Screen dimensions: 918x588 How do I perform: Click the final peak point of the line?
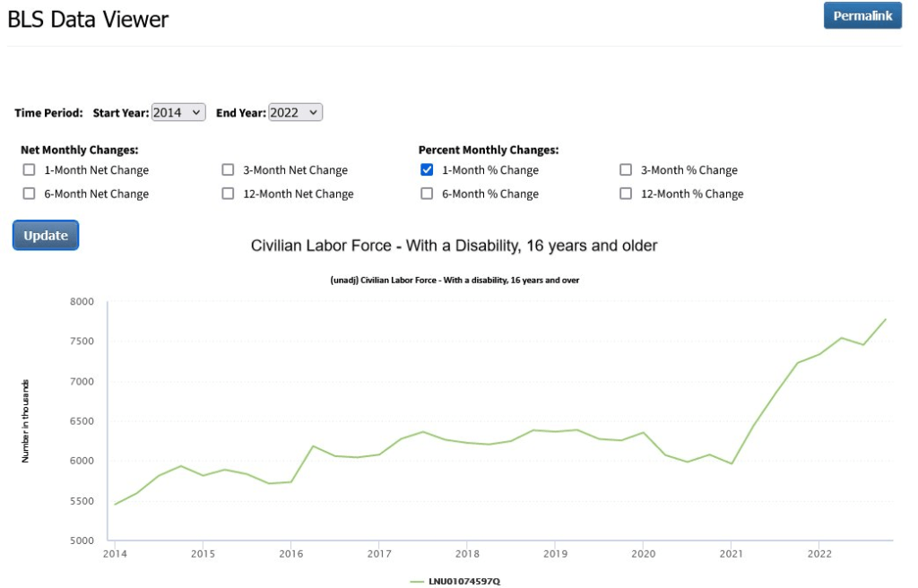point(886,319)
